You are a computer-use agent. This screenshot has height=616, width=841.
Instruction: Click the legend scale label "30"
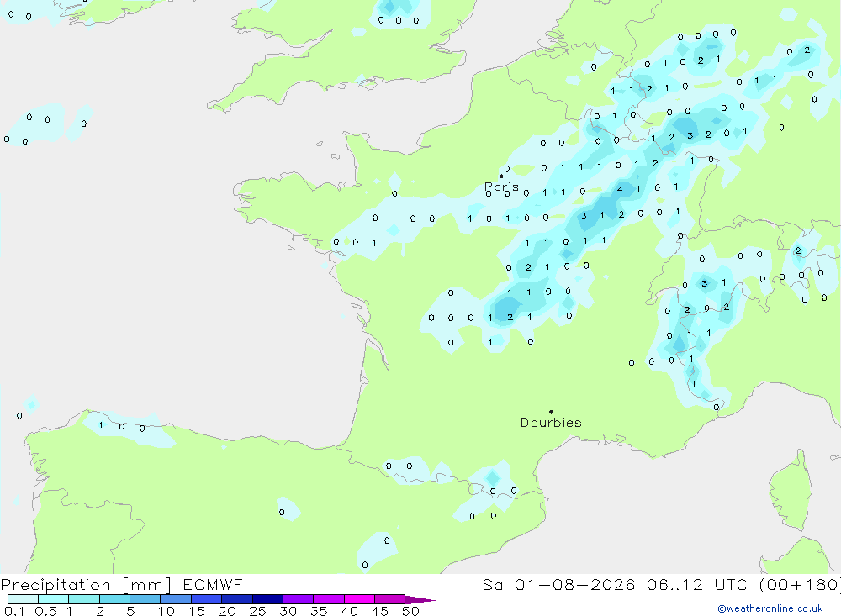click(x=288, y=611)
